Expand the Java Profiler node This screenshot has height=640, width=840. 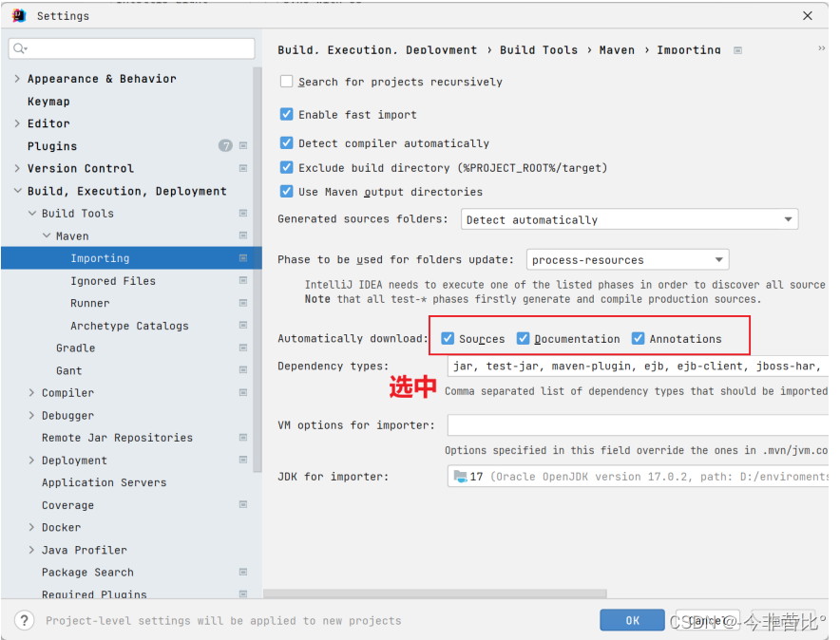pos(31,550)
